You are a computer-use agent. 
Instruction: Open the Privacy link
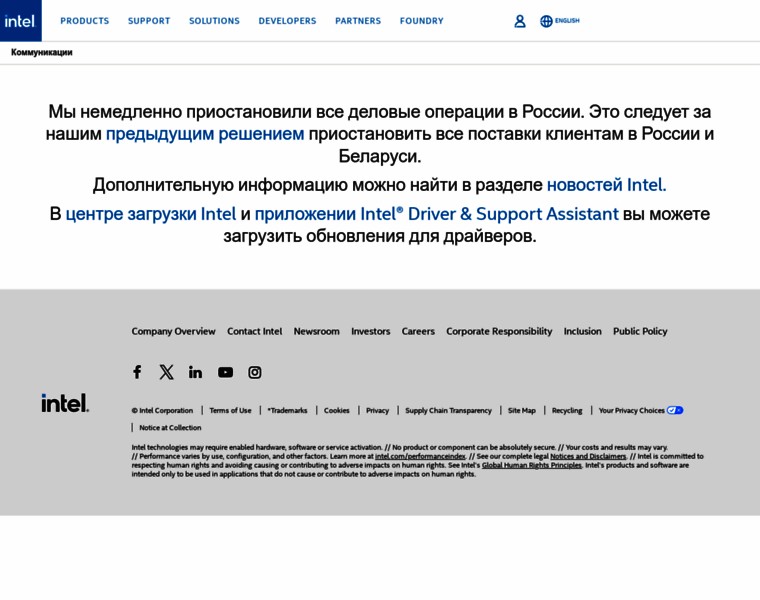(378, 411)
